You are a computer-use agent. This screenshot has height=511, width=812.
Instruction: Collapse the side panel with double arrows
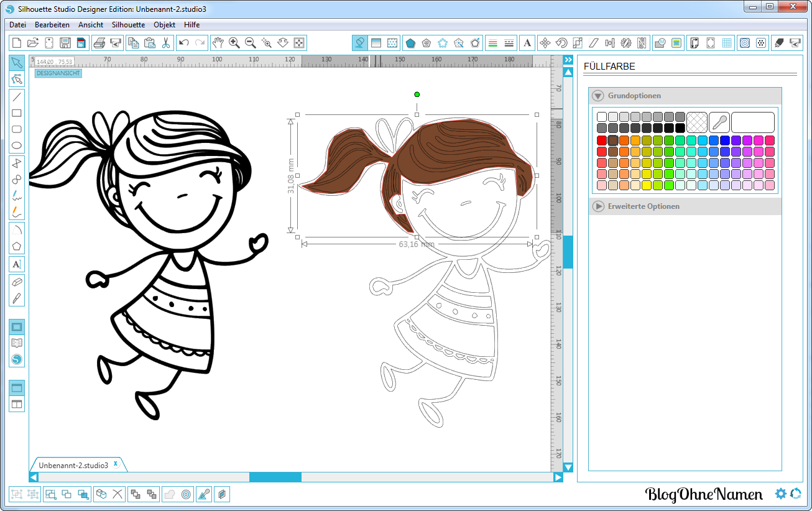coord(568,60)
